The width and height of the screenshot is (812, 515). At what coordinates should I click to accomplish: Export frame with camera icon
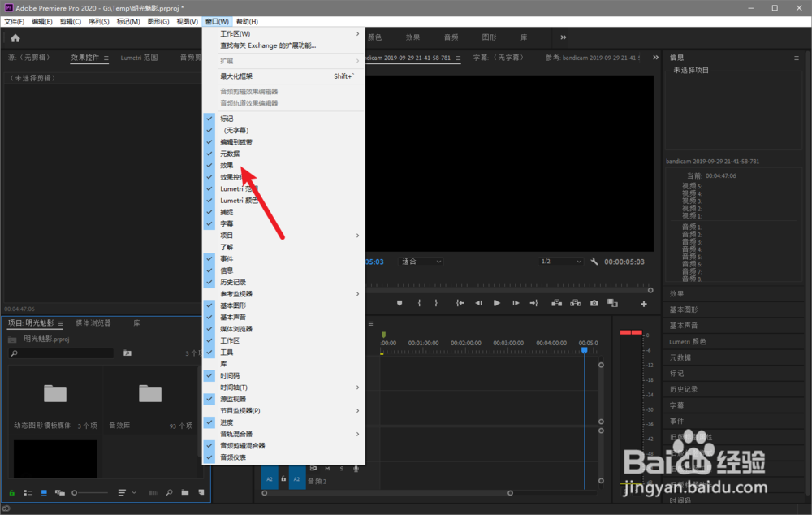[x=594, y=303]
